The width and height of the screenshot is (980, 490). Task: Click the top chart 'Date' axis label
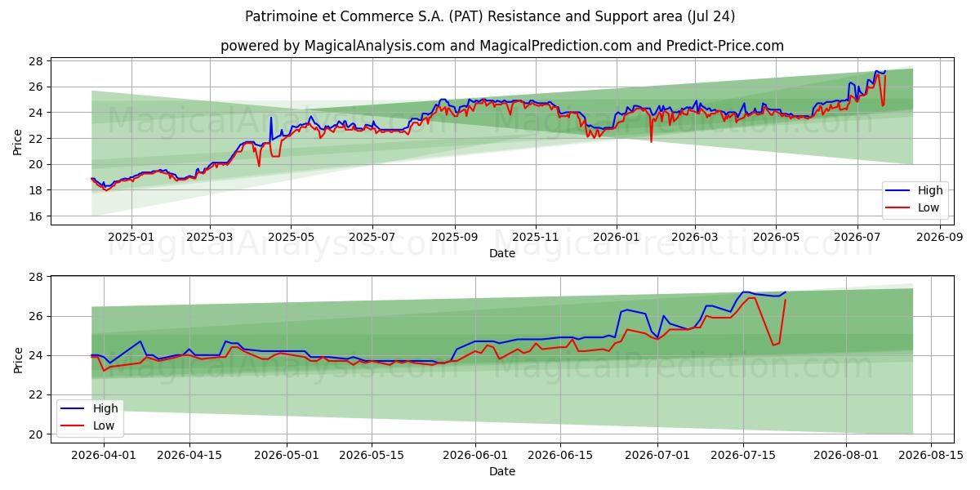(501, 254)
